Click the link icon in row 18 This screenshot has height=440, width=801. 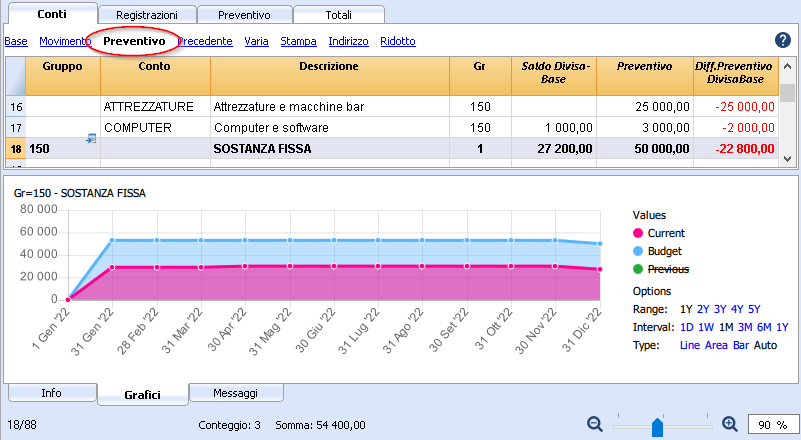91,138
